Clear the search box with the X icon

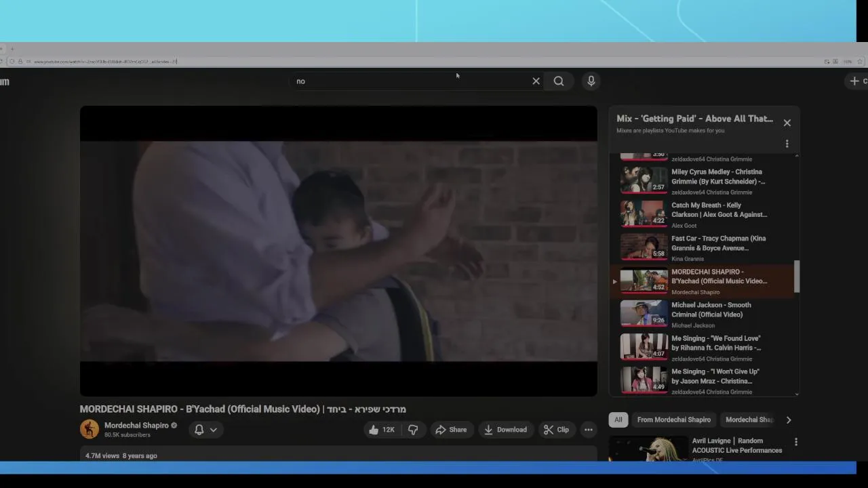[536, 81]
